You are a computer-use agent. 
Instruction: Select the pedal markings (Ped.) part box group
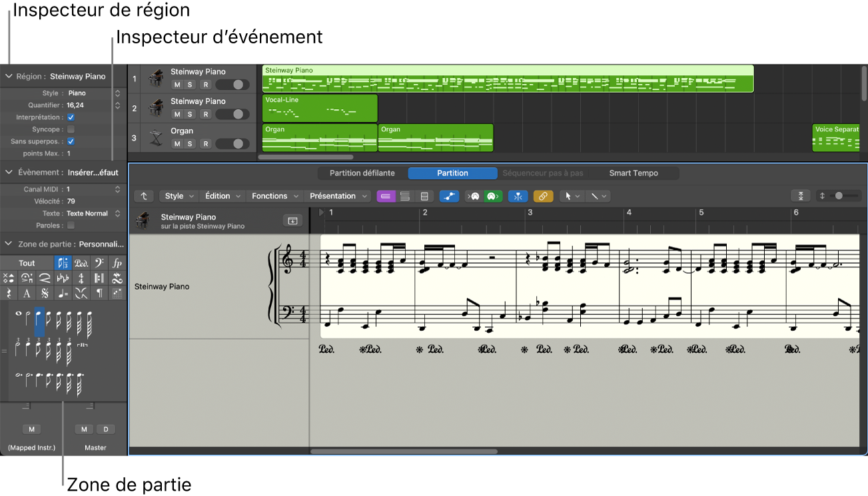[x=81, y=263]
